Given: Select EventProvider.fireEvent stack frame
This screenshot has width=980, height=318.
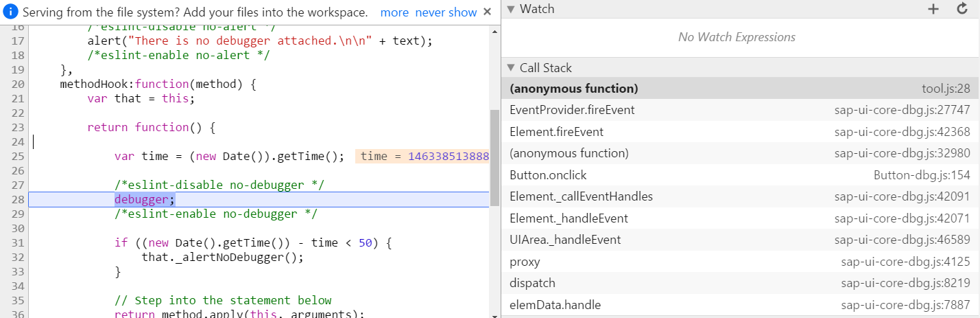Looking at the screenshot, I should (740, 110).
